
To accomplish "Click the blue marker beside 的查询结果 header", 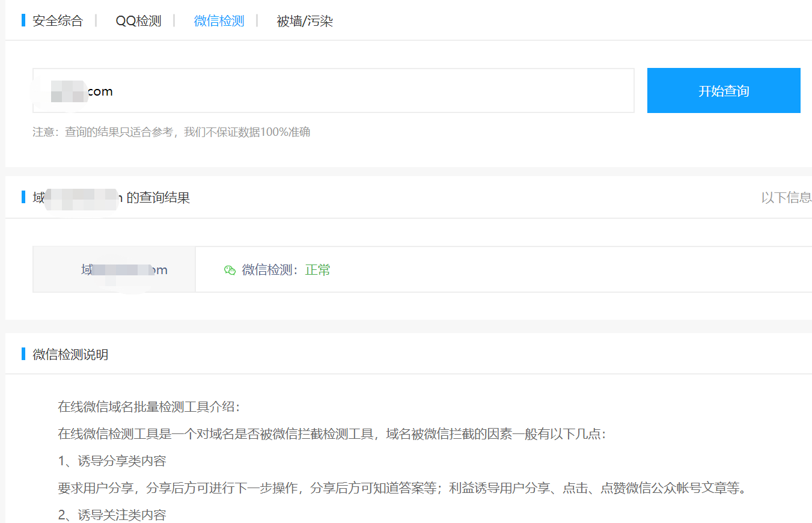I will 23,197.
